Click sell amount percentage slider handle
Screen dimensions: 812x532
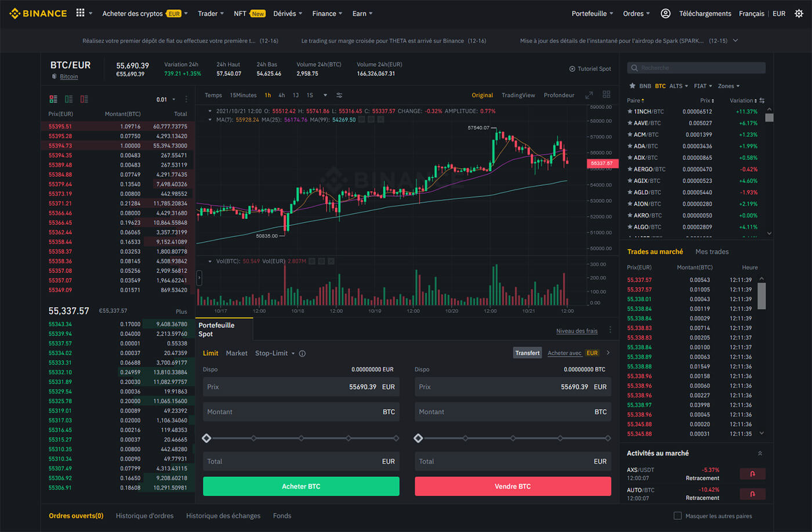point(418,438)
